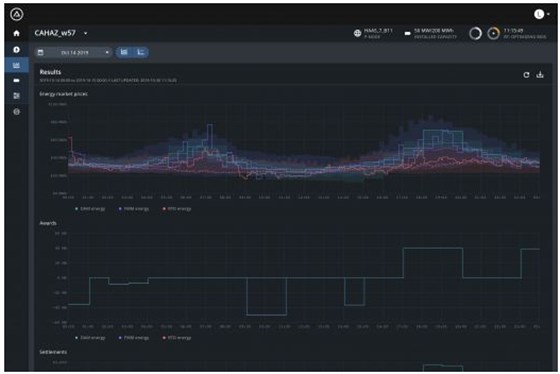The image size is (560, 374).
Task: Open settings gear in the sidebar
Action: click(16, 112)
